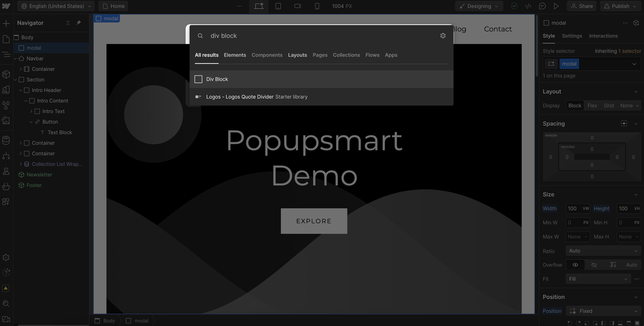Viewport: 644px width, 326px height.
Task: Toggle the Navigator panel icon in sidebar
Action: point(6,54)
